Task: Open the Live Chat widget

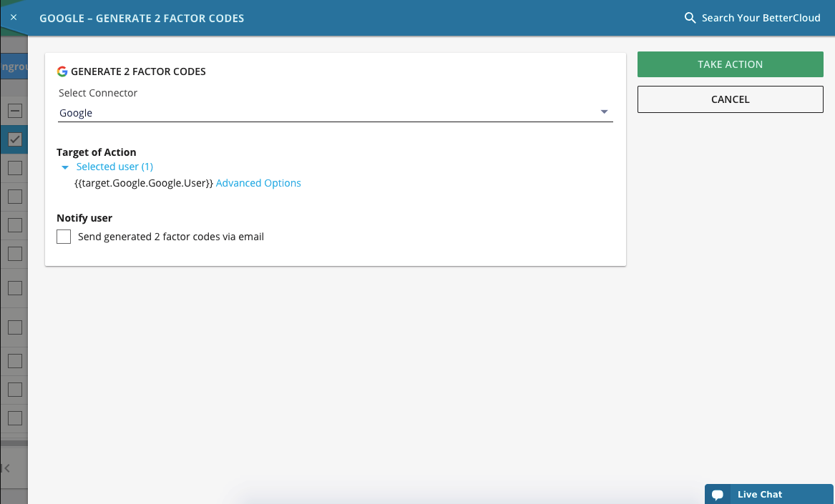Action: coord(768,495)
